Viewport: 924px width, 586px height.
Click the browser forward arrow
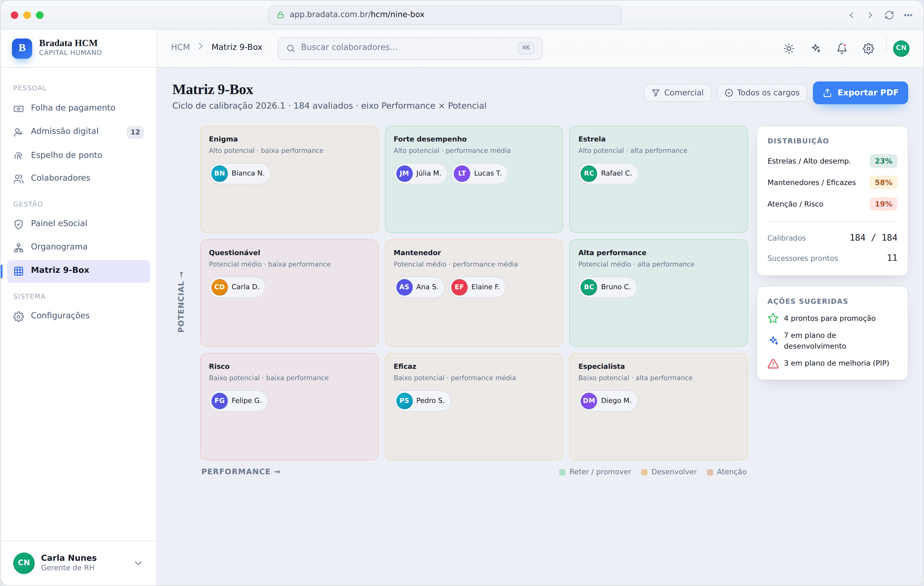point(870,15)
